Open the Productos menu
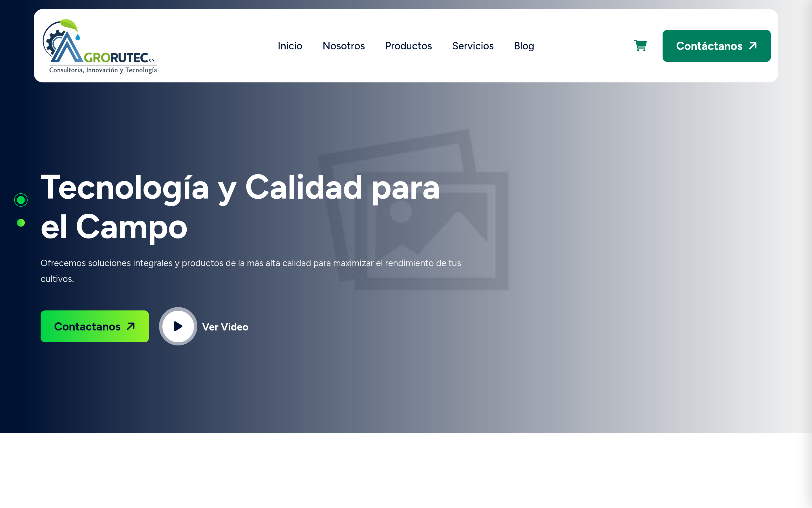The image size is (812, 508). [x=408, y=46]
